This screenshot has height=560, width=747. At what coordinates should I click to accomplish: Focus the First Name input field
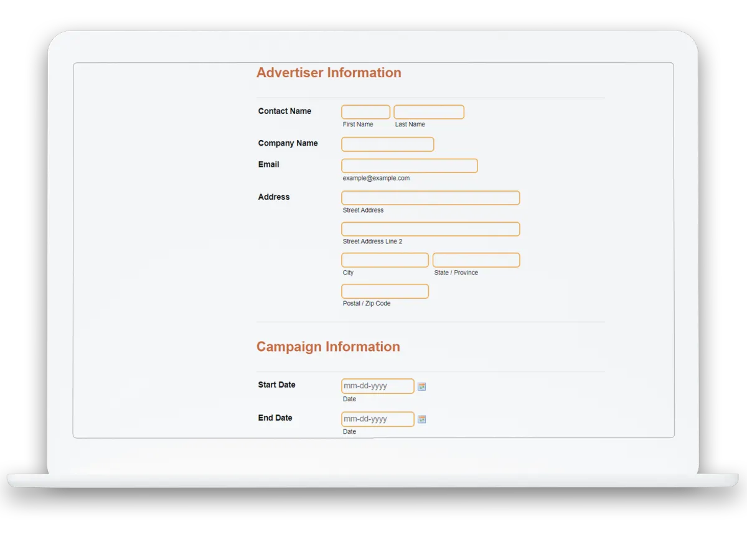[365, 112]
